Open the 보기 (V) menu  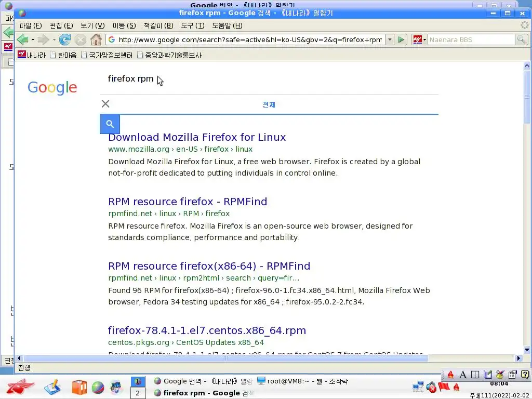point(92,25)
